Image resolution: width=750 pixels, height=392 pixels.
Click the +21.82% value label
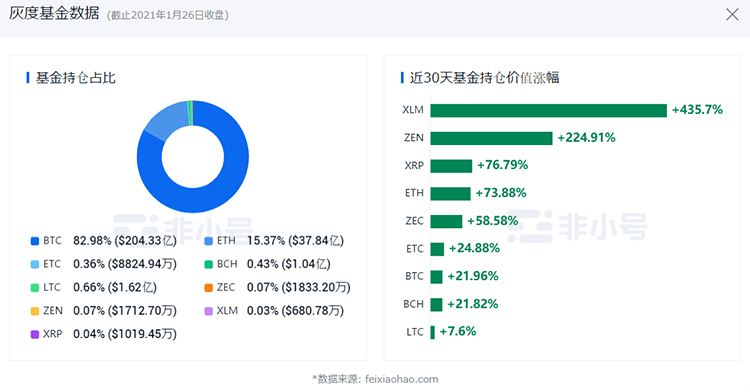(473, 304)
